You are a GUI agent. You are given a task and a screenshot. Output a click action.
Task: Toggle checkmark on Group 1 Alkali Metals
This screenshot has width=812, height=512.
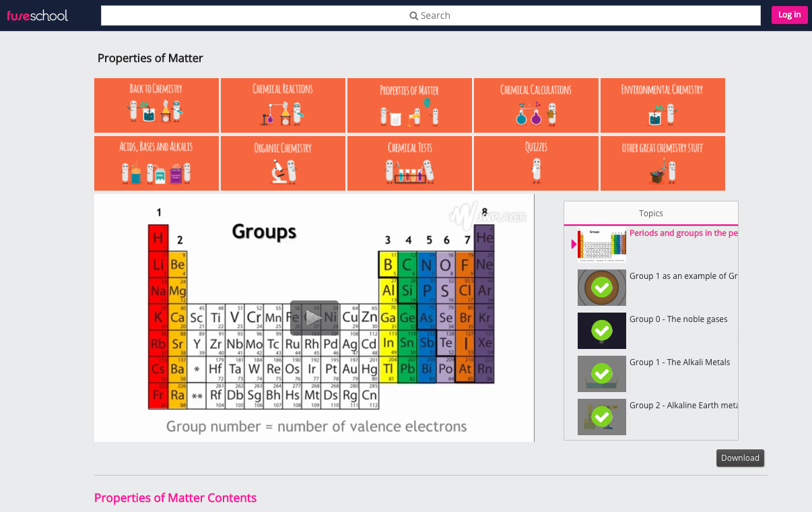click(x=601, y=373)
